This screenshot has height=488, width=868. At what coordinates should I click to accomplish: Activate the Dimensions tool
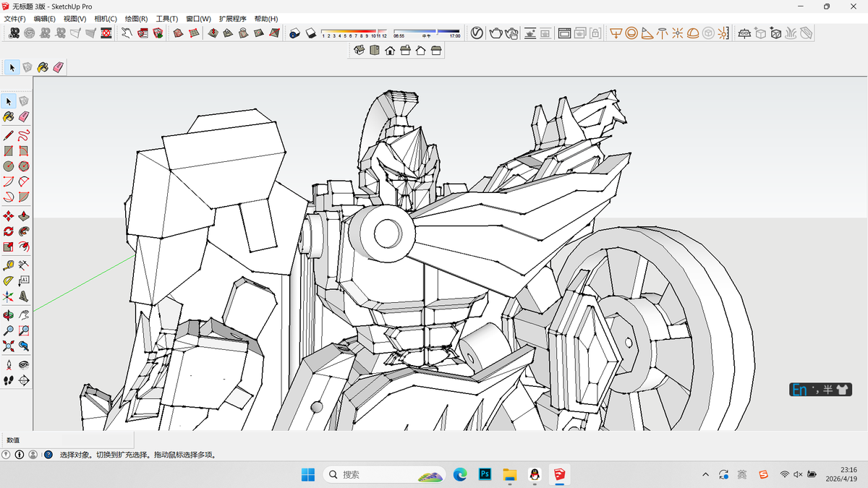point(24,265)
